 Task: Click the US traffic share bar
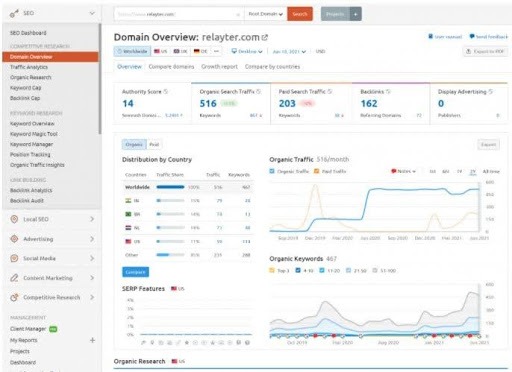tap(170, 241)
